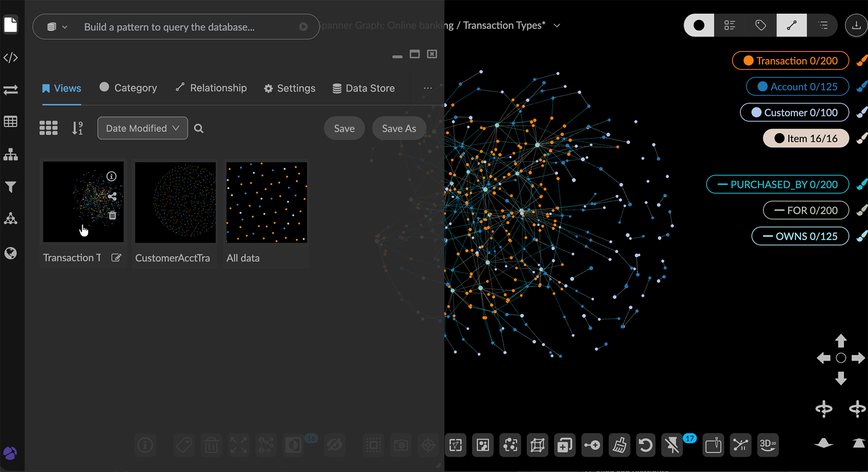Open the orange Transaction color brush
Image resolution: width=868 pixels, height=472 pixels.
(x=862, y=61)
